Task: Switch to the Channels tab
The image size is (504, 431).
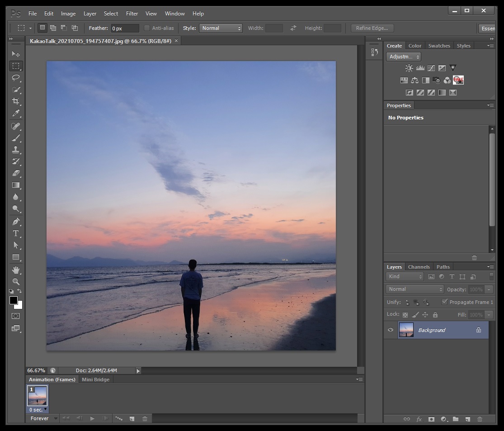Action: [419, 267]
